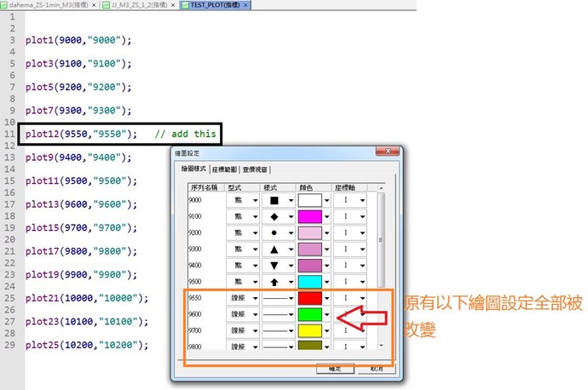Click the 顏色 column header

[314, 187]
